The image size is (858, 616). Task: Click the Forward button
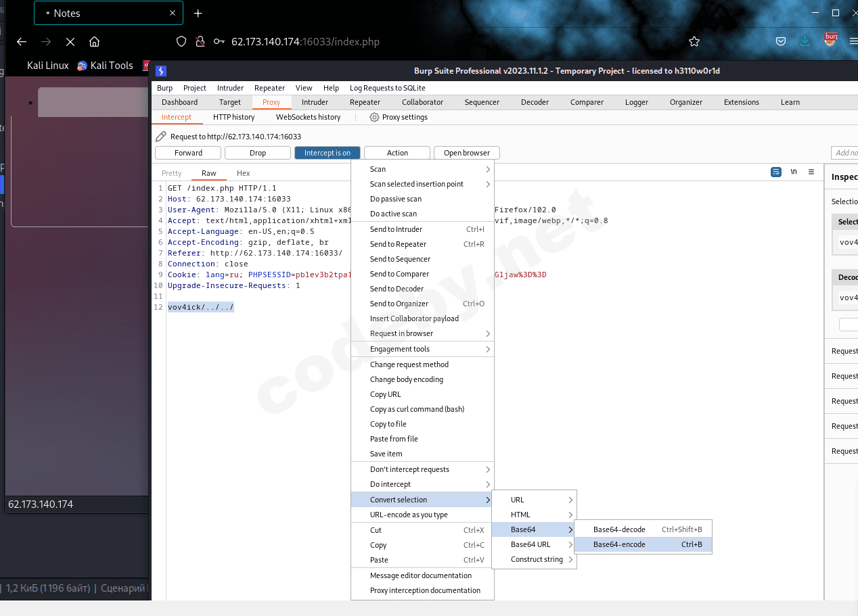tap(188, 153)
